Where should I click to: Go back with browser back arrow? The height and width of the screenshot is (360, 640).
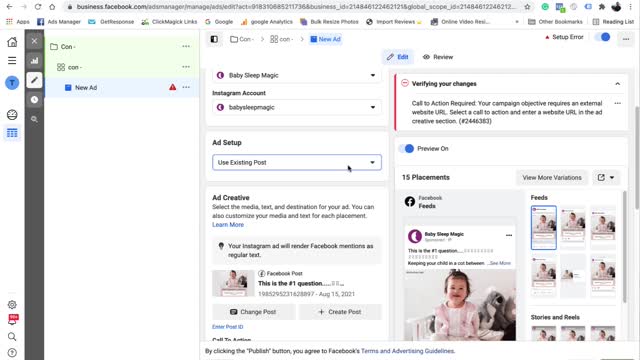9,7
